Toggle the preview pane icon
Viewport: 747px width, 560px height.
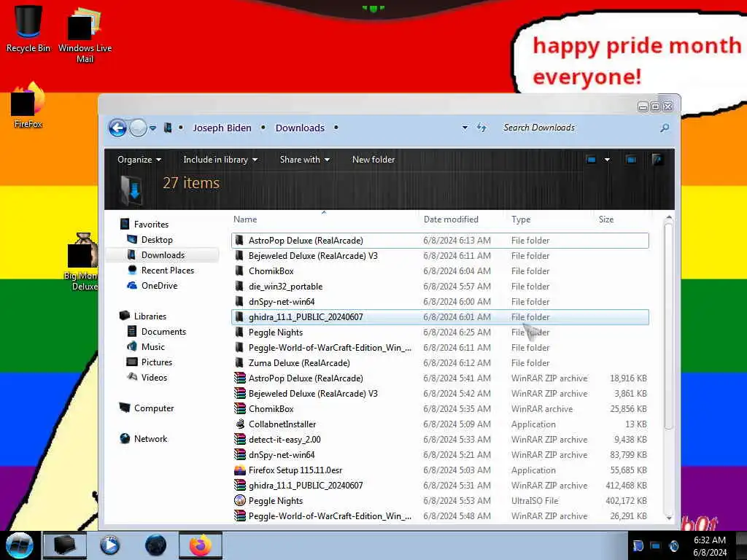point(631,160)
